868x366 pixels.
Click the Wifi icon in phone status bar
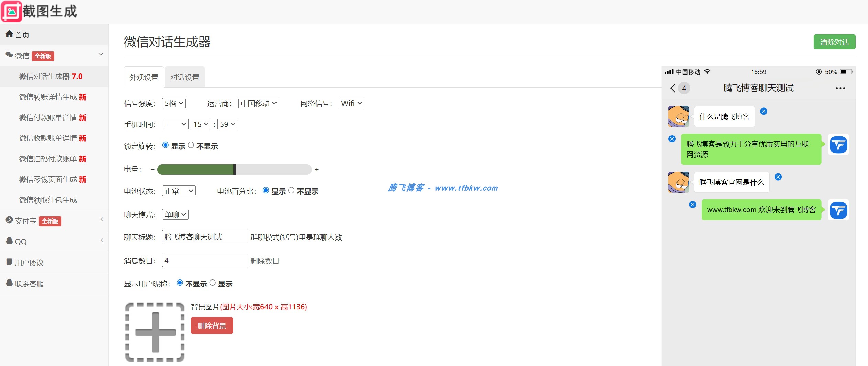pyautogui.click(x=707, y=72)
